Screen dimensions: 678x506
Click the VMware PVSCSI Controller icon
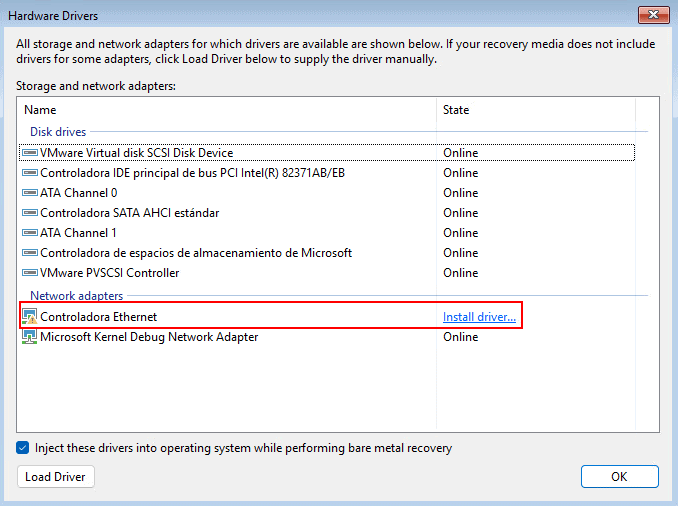tap(29, 273)
